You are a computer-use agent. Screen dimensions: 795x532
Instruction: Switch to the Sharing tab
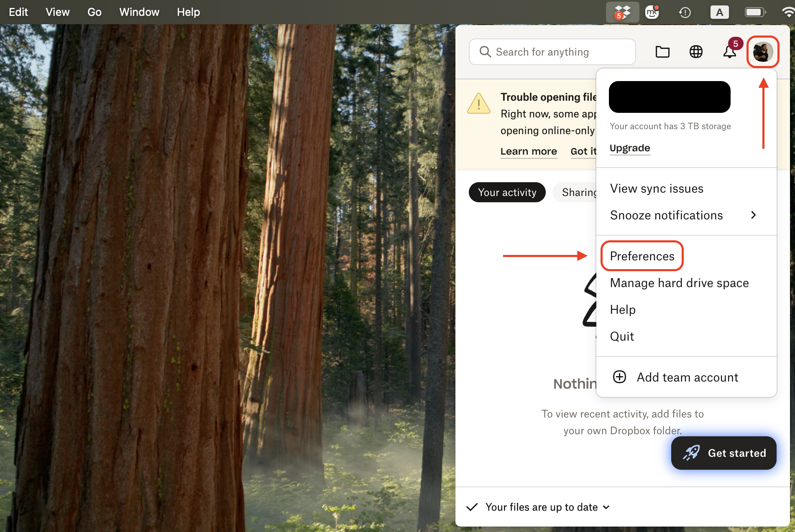[581, 192]
